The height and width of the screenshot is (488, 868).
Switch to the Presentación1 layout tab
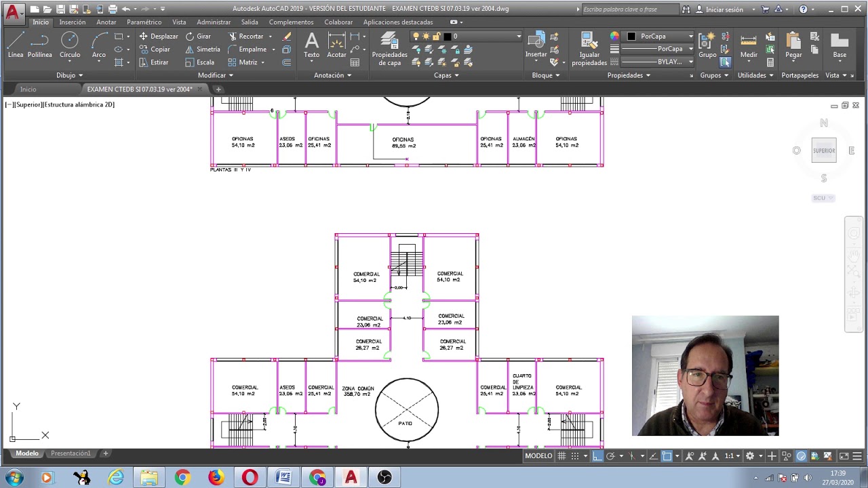(71, 453)
